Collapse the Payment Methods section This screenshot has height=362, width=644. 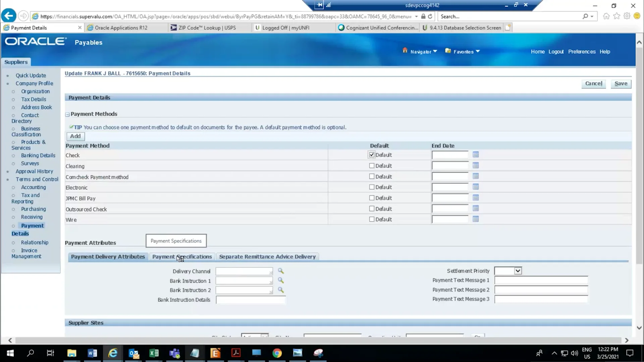67,114
